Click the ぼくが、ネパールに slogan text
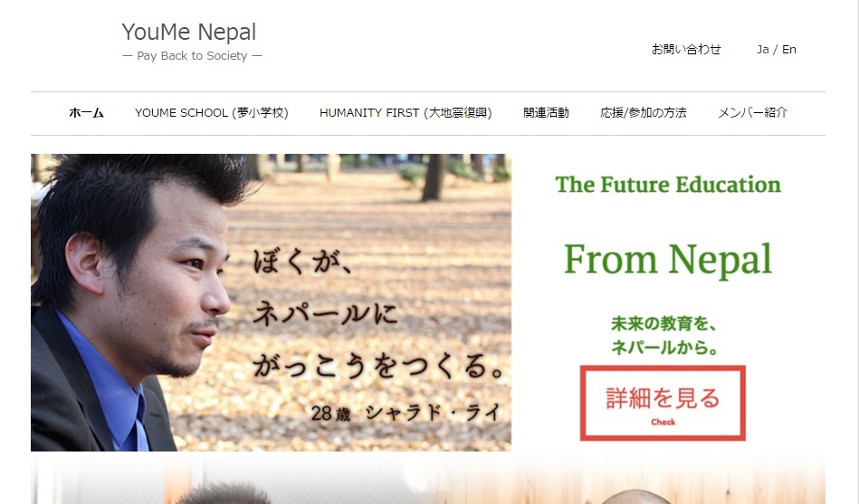 (326, 288)
